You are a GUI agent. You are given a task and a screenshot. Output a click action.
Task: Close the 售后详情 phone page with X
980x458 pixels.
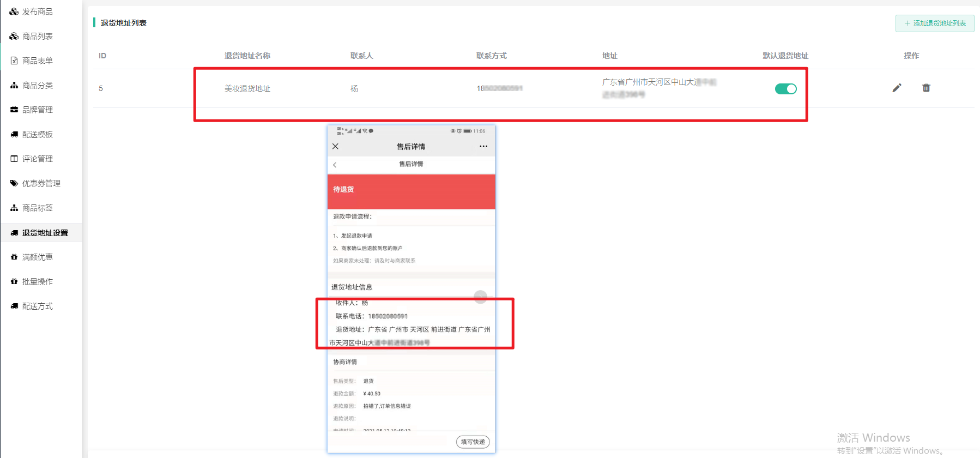tap(335, 146)
